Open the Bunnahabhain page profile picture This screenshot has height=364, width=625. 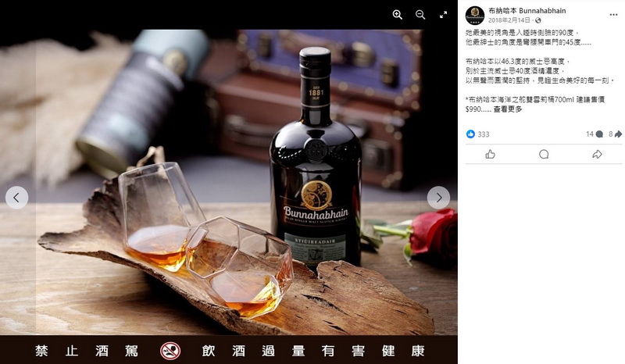(x=475, y=16)
